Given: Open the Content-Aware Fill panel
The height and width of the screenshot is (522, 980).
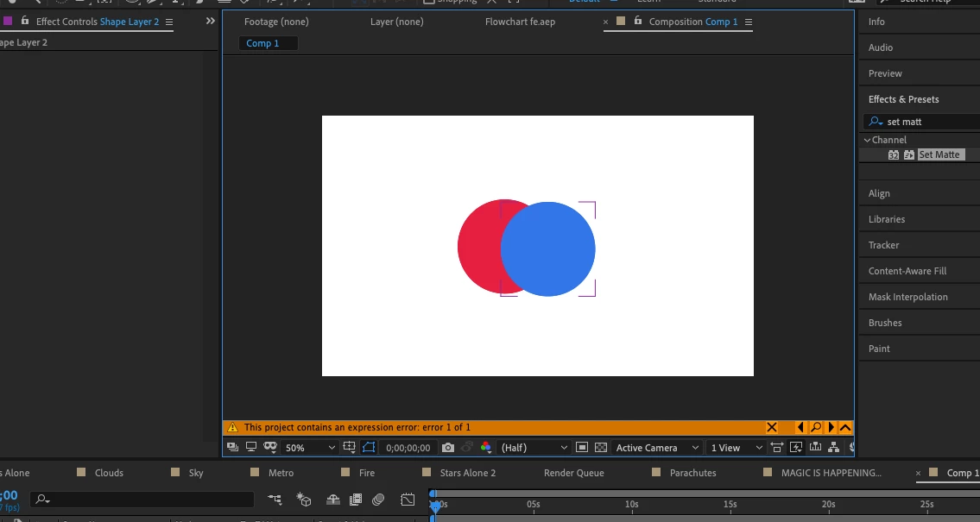Looking at the screenshot, I should 907,271.
